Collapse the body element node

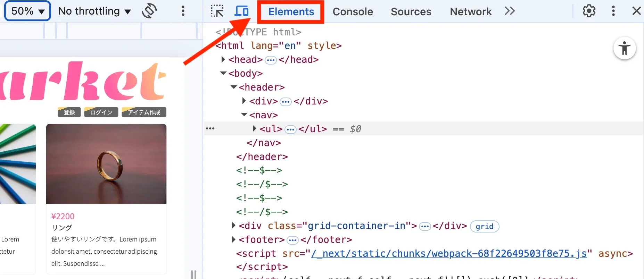click(223, 73)
